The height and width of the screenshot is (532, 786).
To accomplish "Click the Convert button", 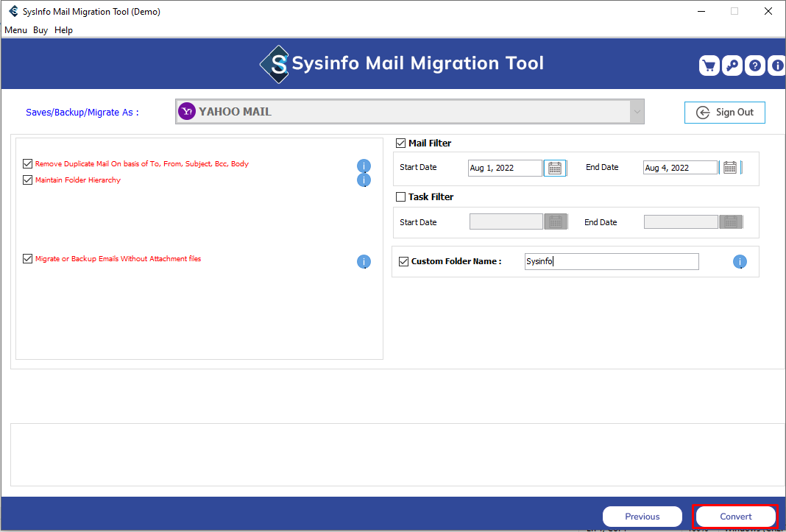I will pos(735,517).
